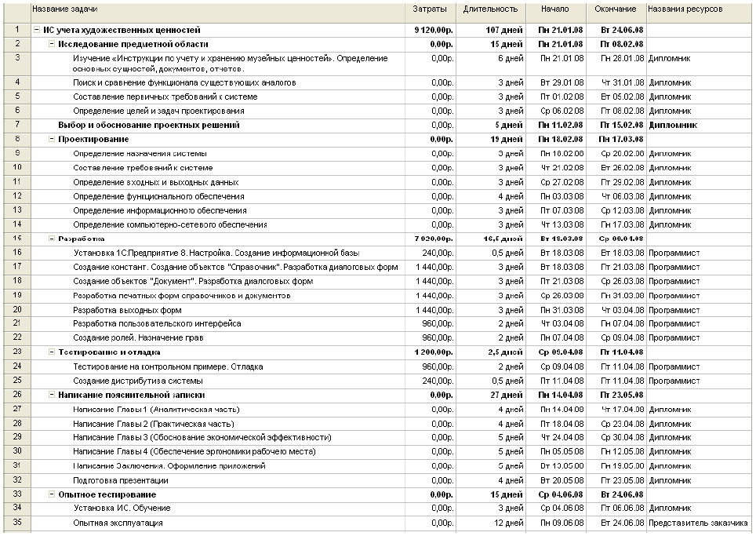Select task 'Создание объектов "Документ"...'
Image resolution: width=756 pixels, height=536 pixels.
coord(193,281)
